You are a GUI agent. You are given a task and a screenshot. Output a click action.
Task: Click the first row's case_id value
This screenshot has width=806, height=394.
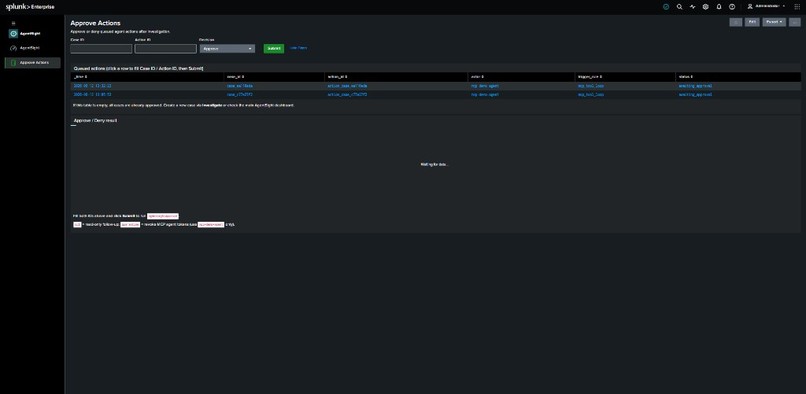(x=240, y=86)
